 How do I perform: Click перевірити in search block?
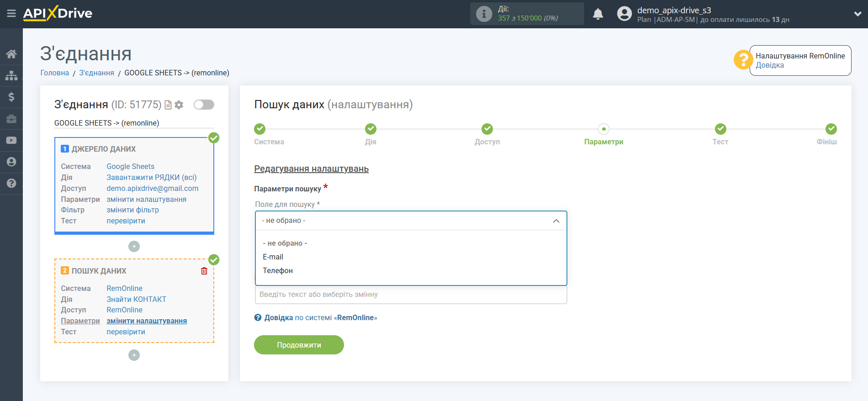tap(126, 332)
